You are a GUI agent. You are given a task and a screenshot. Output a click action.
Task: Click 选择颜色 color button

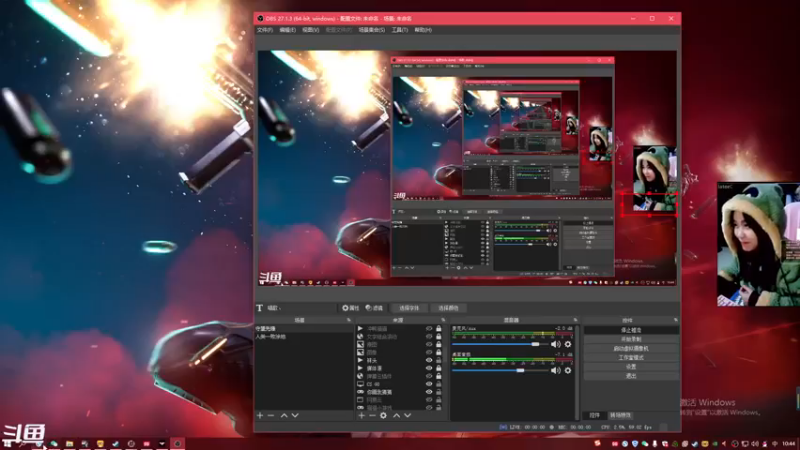click(448, 308)
